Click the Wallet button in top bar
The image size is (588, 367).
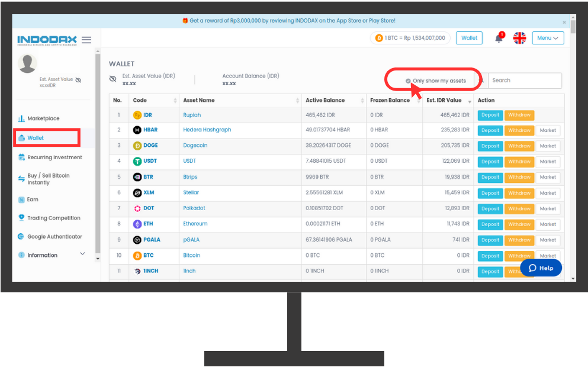(x=469, y=38)
